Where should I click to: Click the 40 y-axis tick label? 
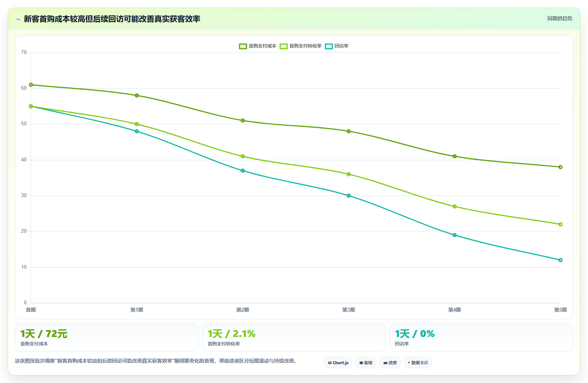coord(24,160)
